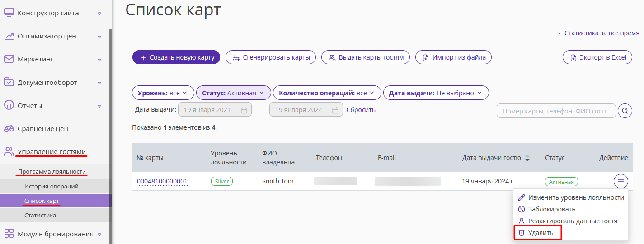Click the Сбросить link
The width and height of the screenshot is (644, 244).
point(361,110)
